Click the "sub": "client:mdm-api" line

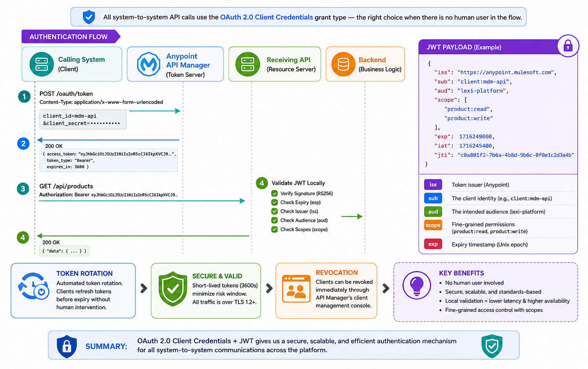tap(472, 81)
